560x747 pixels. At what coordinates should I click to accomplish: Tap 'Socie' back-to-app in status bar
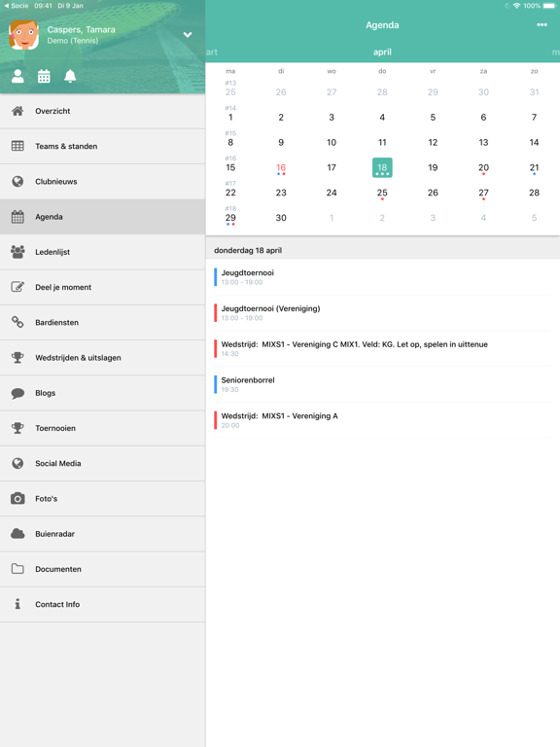(x=17, y=6)
